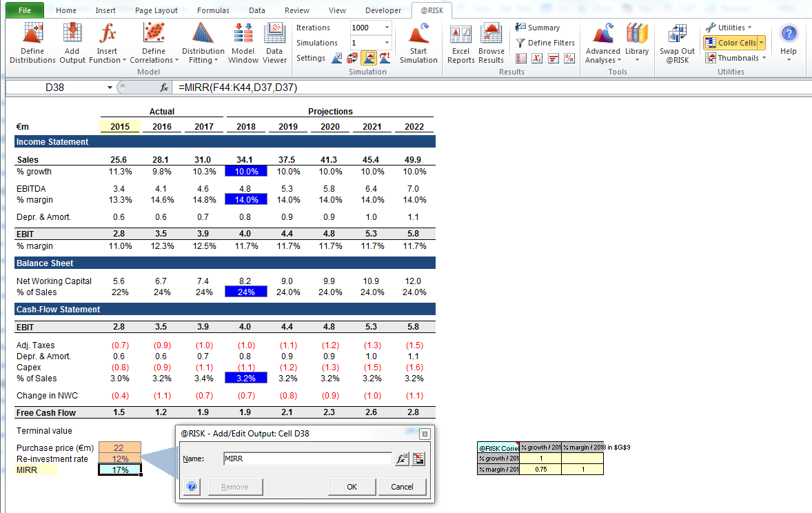Open simulation detailed statistics grid icon
Viewport: 812px width, 513px height.
click(521, 58)
